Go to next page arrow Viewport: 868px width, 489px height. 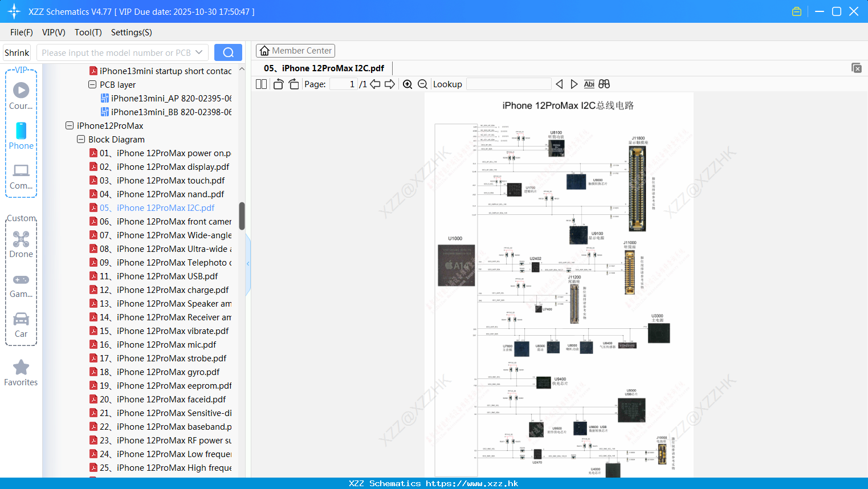(390, 84)
